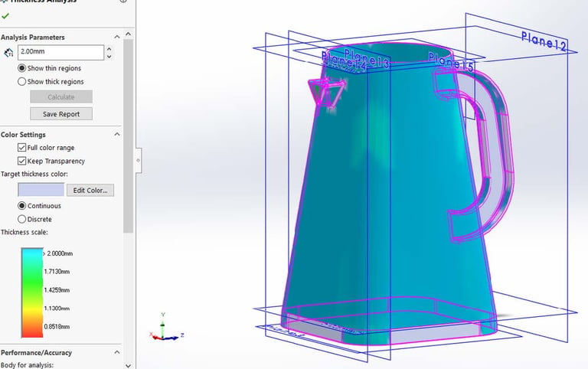Open Edit Color dialog
The height and width of the screenshot is (369, 588).
pyautogui.click(x=90, y=190)
